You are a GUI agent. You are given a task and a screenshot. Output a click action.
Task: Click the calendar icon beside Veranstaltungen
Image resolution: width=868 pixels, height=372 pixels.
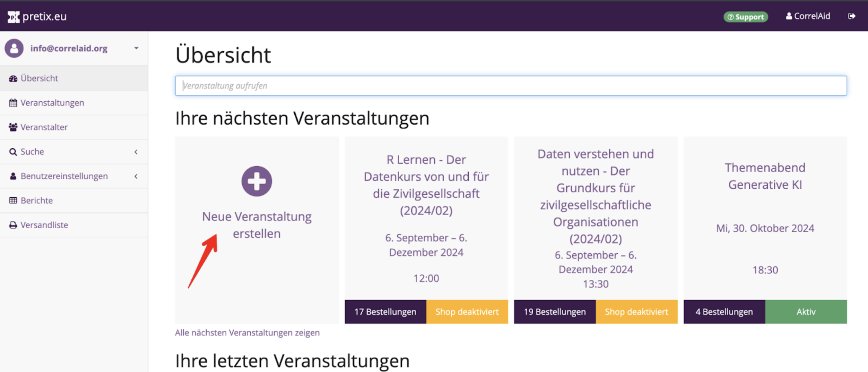(x=13, y=103)
